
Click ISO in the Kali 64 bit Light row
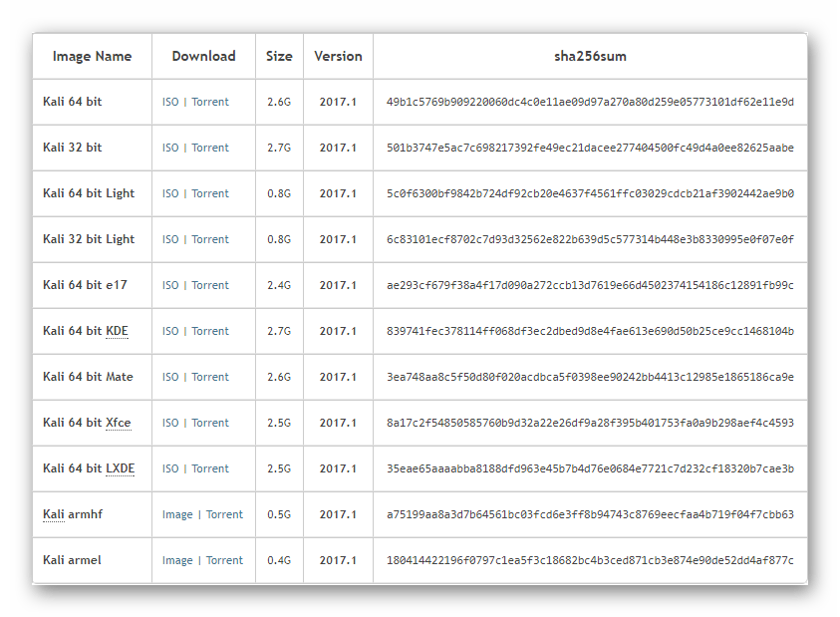click(x=170, y=193)
